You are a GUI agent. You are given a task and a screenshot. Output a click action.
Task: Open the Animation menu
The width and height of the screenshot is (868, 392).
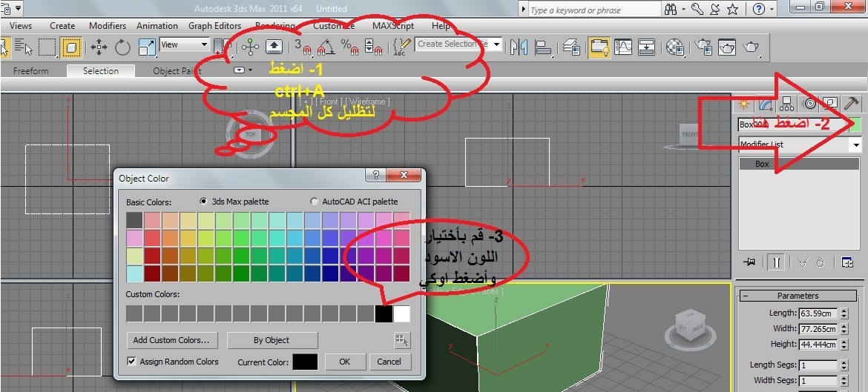tap(157, 25)
